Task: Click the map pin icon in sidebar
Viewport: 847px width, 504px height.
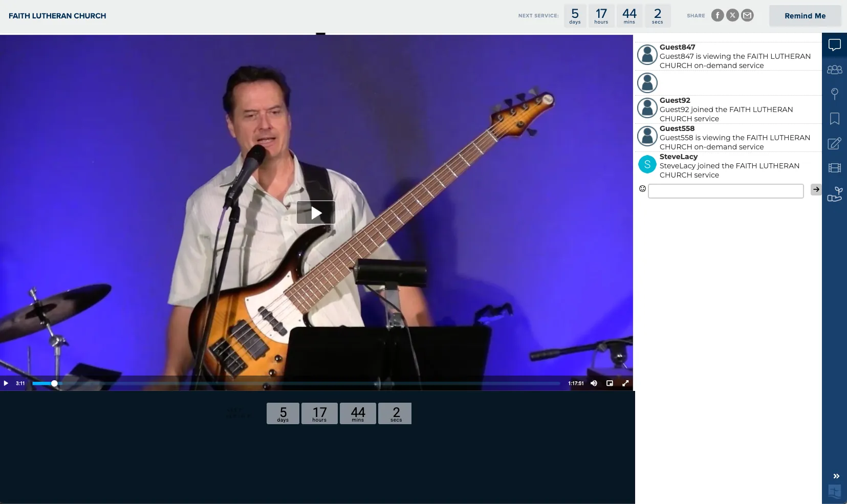Action: tap(834, 94)
